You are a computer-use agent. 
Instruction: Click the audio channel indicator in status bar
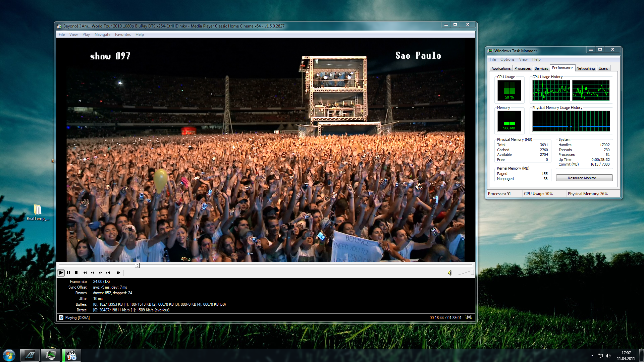click(x=469, y=317)
